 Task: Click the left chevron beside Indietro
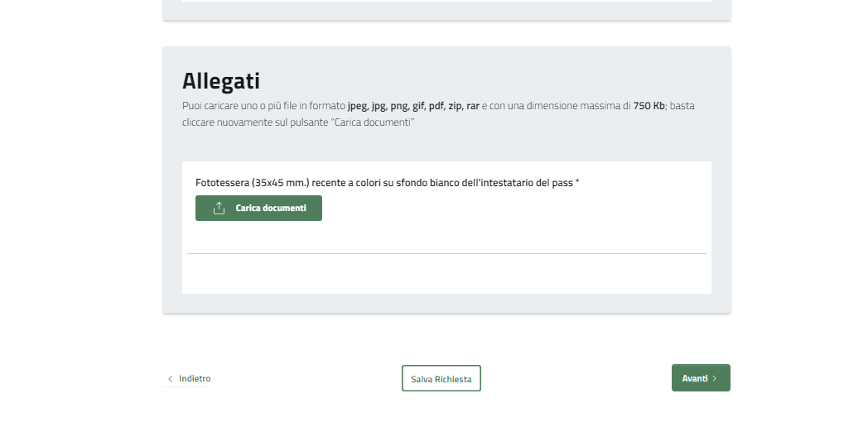coord(171,379)
